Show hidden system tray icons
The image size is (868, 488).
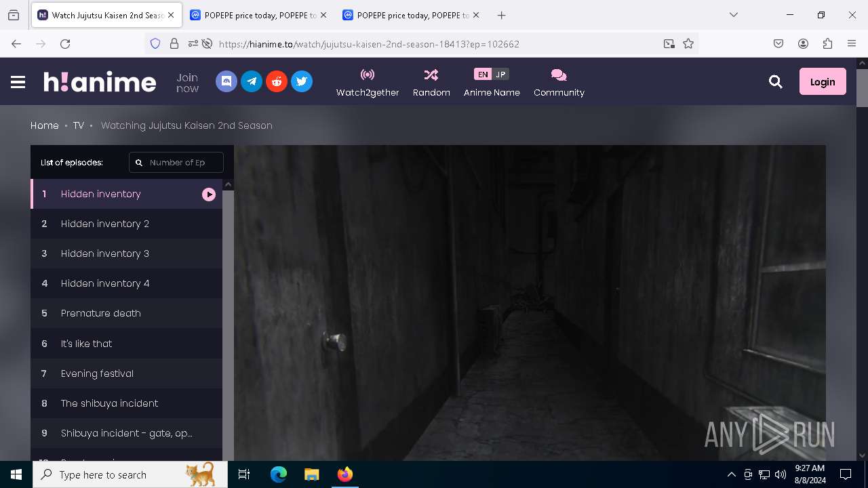[731, 474]
